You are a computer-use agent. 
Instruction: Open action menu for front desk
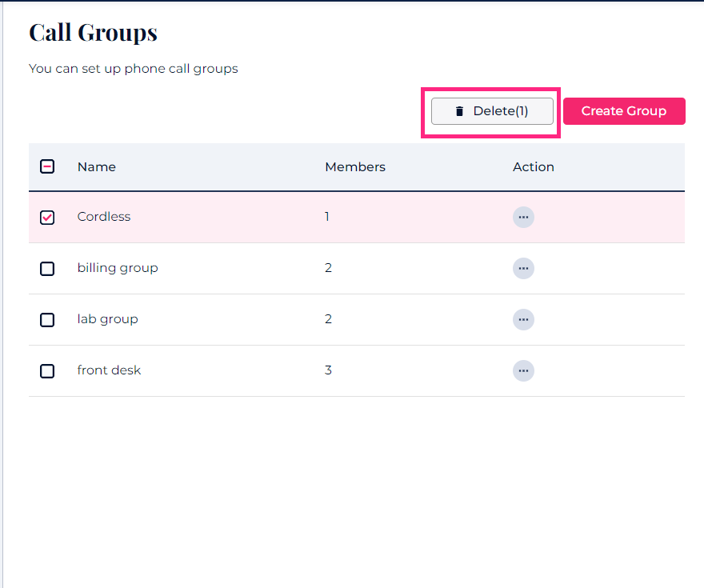pos(523,370)
